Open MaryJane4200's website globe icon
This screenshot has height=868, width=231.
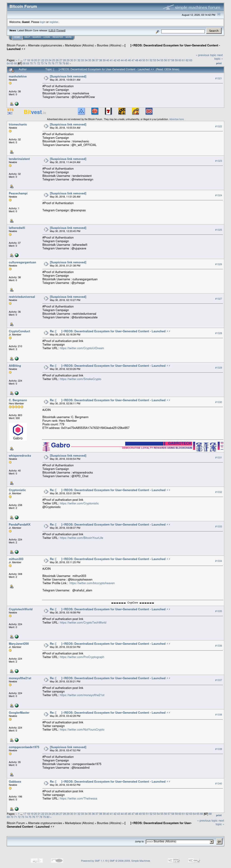pyautogui.click(x=17, y=671)
